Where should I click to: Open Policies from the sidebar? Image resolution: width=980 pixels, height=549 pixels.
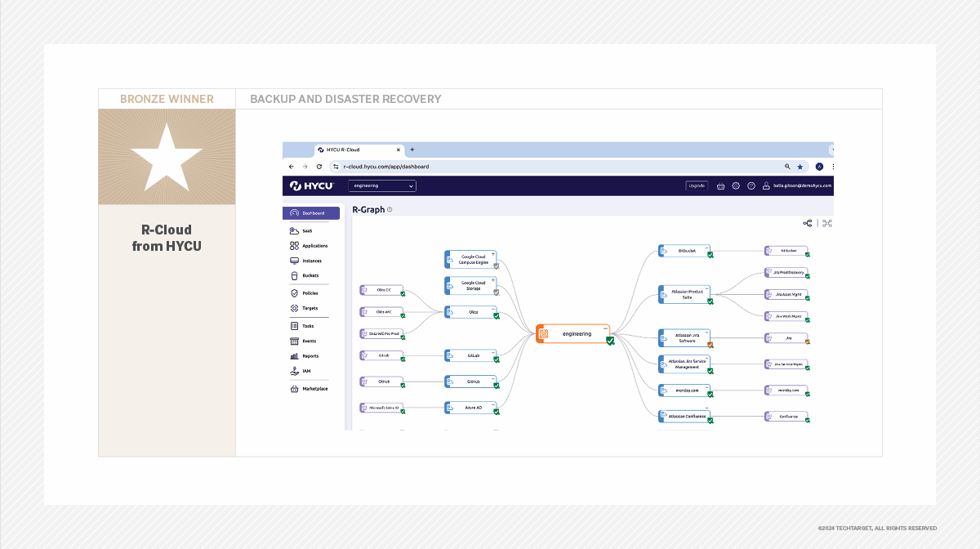(310, 293)
